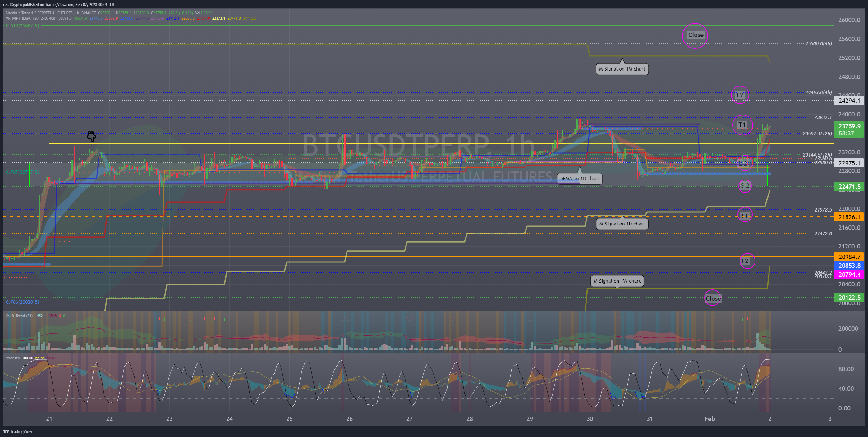Viewport: 868px width, 437px height.
Task: Select the circled T2 label near 24463.0(4h)
Action: click(x=739, y=95)
